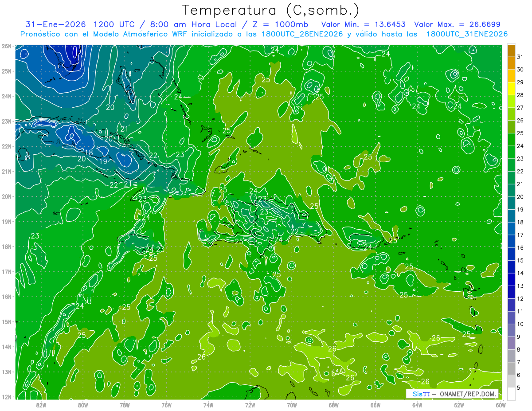Pick the dark orange swatch above legend value 31
The image size is (532, 411).
511,51
